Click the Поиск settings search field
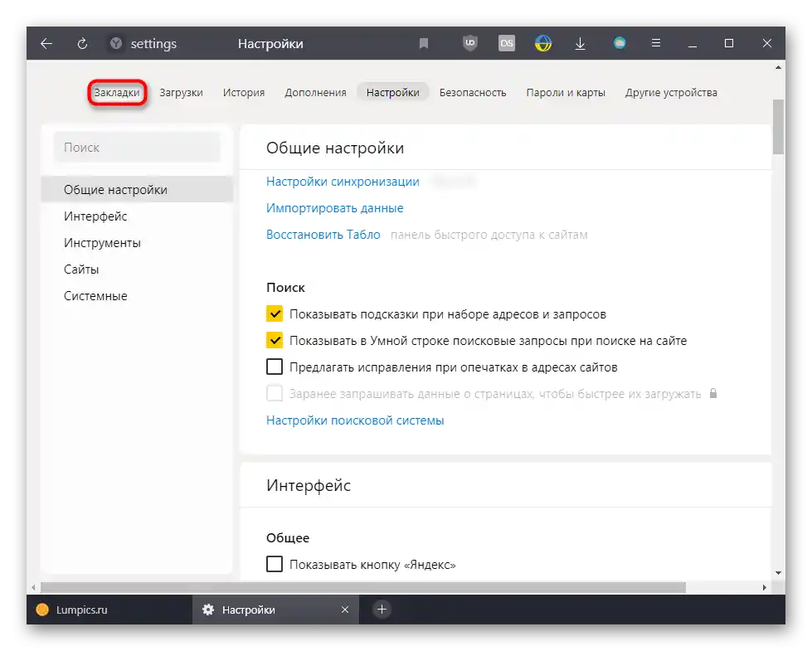 [x=137, y=148]
